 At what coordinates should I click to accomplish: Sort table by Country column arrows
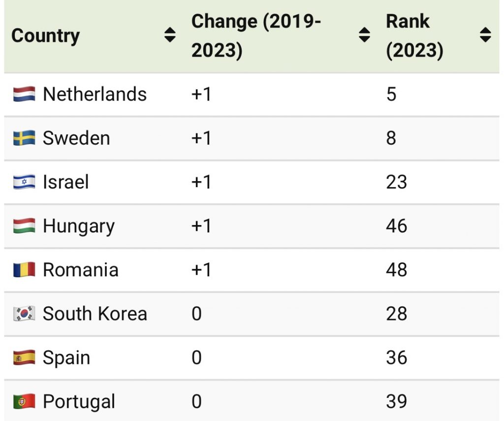(170, 35)
